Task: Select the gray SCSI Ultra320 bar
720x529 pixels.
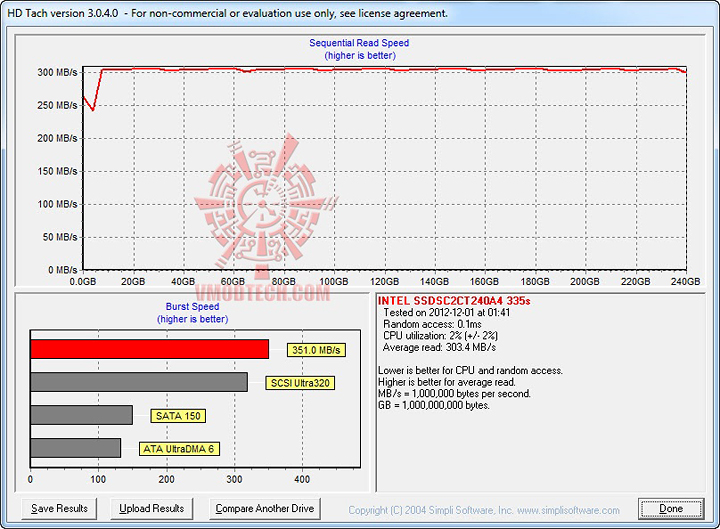Action: [x=139, y=382]
